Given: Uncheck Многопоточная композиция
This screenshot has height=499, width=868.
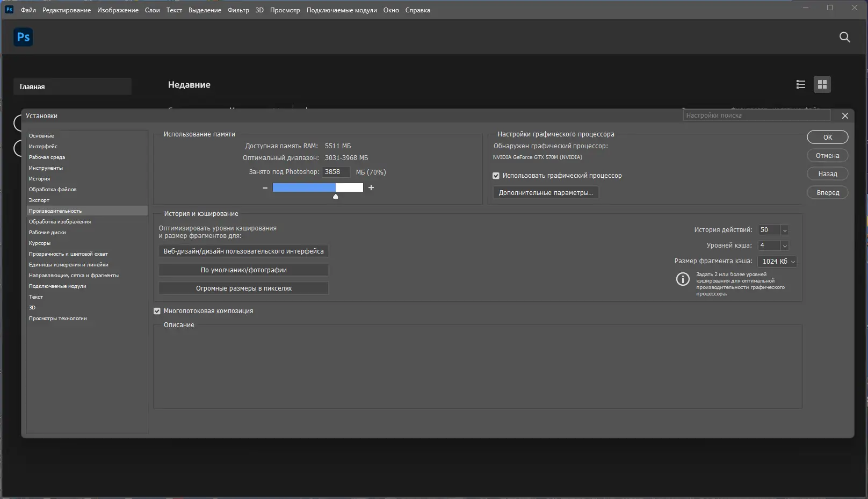Looking at the screenshot, I should coord(156,310).
